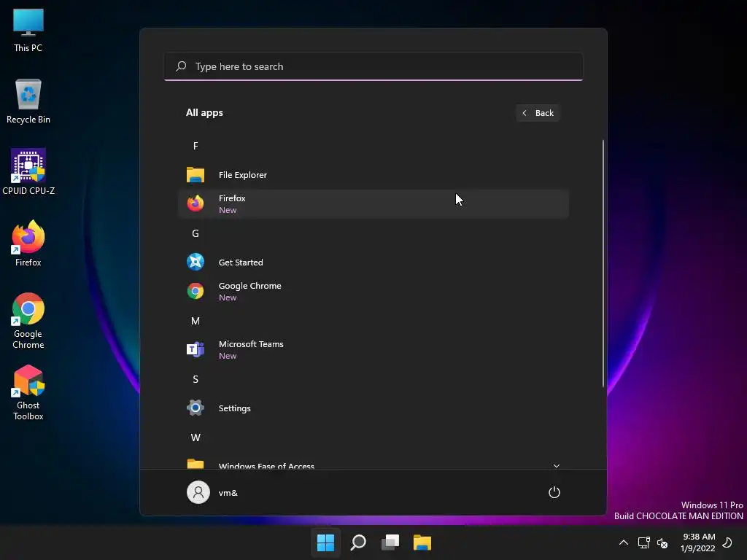Image resolution: width=747 pixels, height=560 pixels.
Task: Select the Ghost Toolbox desktop shortcut
Action: tap(28, 392)
